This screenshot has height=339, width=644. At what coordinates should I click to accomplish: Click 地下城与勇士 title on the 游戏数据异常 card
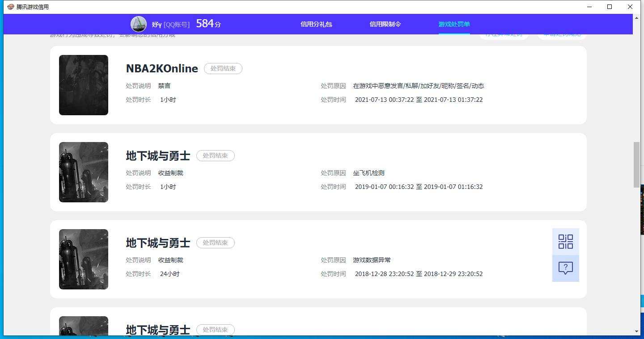pyautogui.click(x=158, y=243)
